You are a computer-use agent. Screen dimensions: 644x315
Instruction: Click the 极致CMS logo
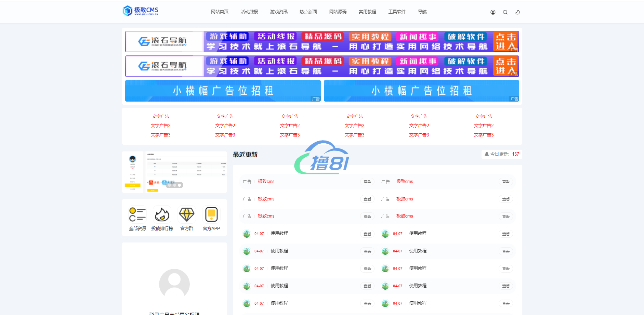(x=141, y=11)
